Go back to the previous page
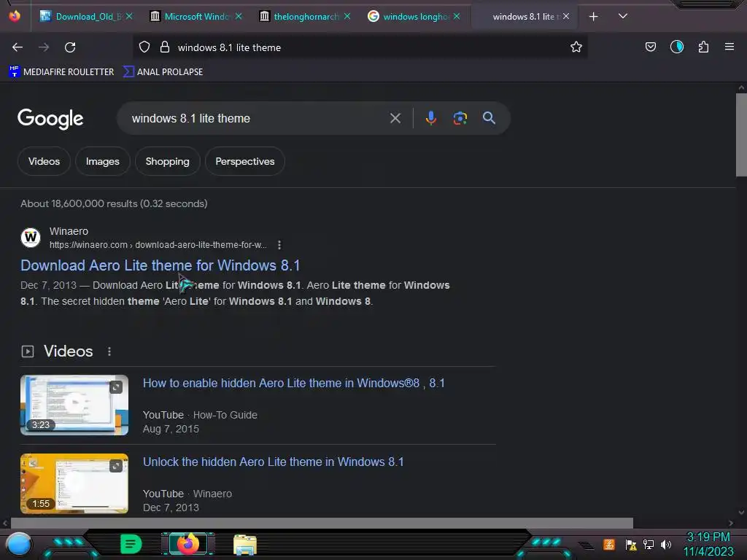This screenshot has height=560, width=747. tap(18, 47)
